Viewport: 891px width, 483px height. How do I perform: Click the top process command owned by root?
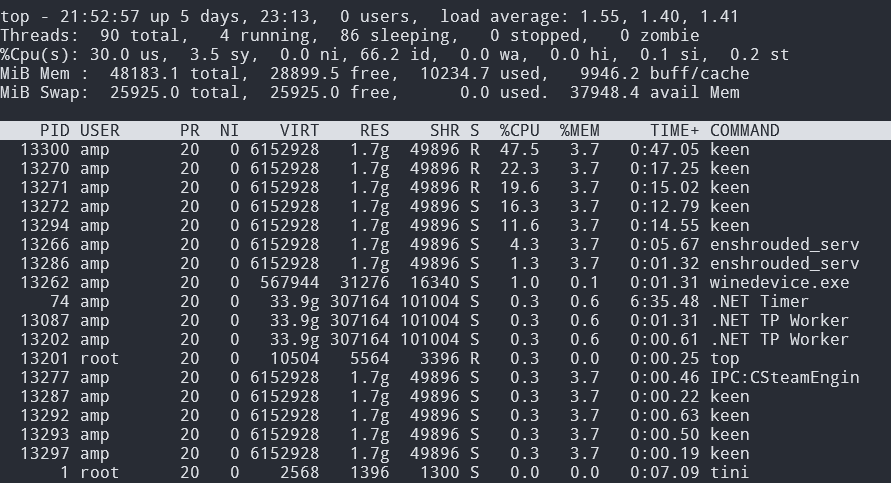724,358
